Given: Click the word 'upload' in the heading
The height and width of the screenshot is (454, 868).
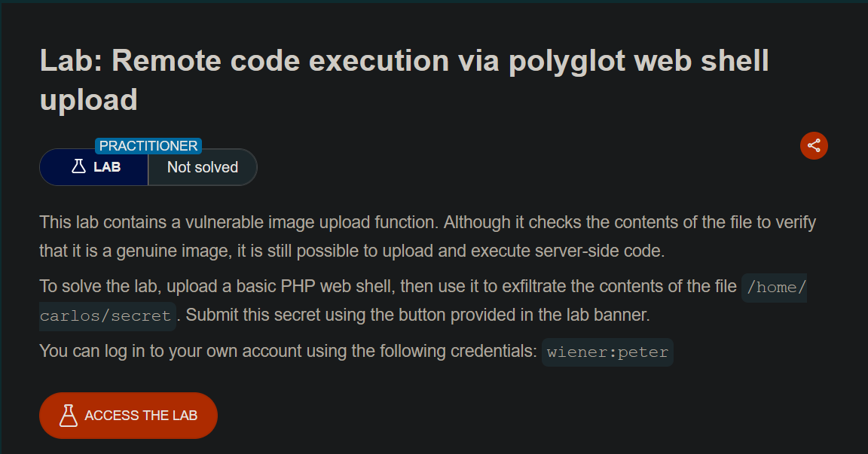Looking at the screenshot, I should (89, 100).
